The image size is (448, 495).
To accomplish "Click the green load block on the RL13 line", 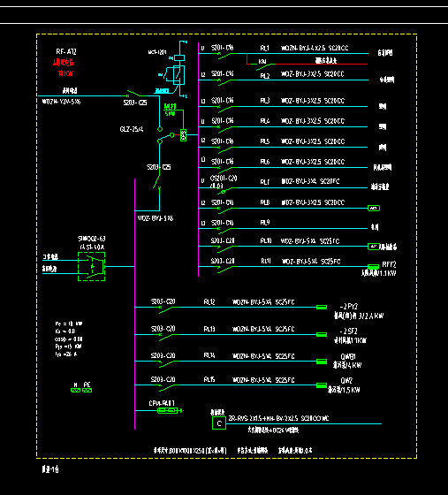I will pos(322,334).
